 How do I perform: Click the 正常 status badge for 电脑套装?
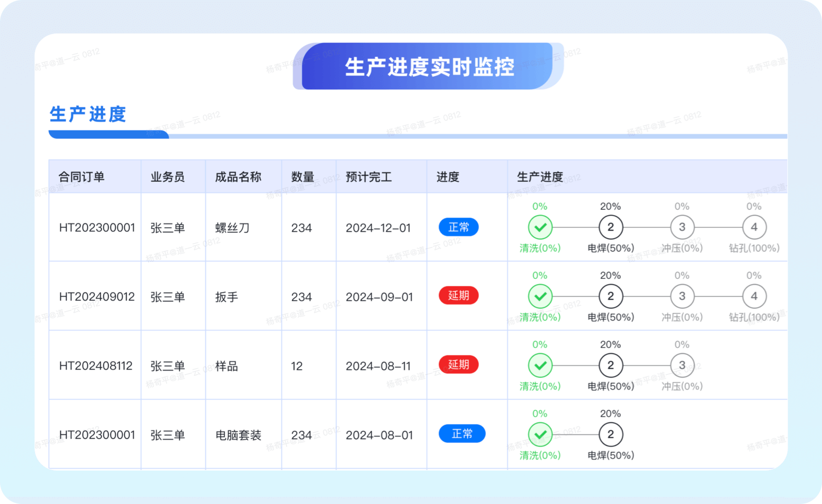[x=462, y=434]
